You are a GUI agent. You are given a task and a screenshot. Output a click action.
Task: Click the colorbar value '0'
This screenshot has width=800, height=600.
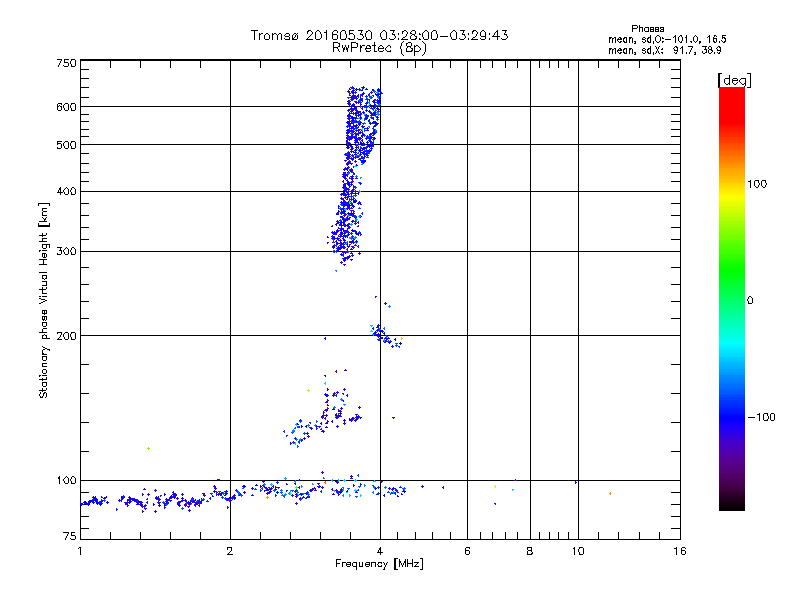750,301
